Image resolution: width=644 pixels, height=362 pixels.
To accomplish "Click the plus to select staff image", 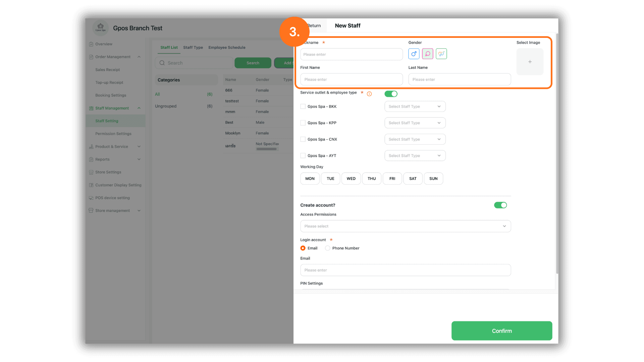I will click(x=530, y=62).
